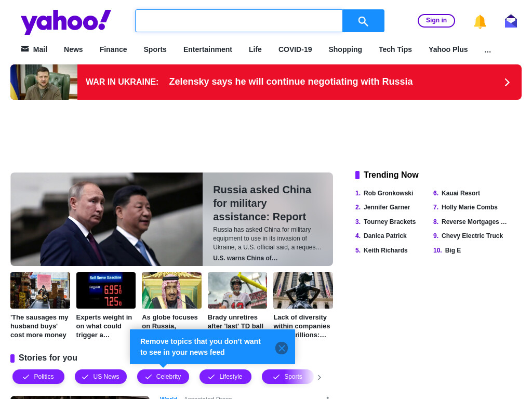Open trending topic Danica Patrick
The height and width of the screenshot is (399, 532).
385,236
